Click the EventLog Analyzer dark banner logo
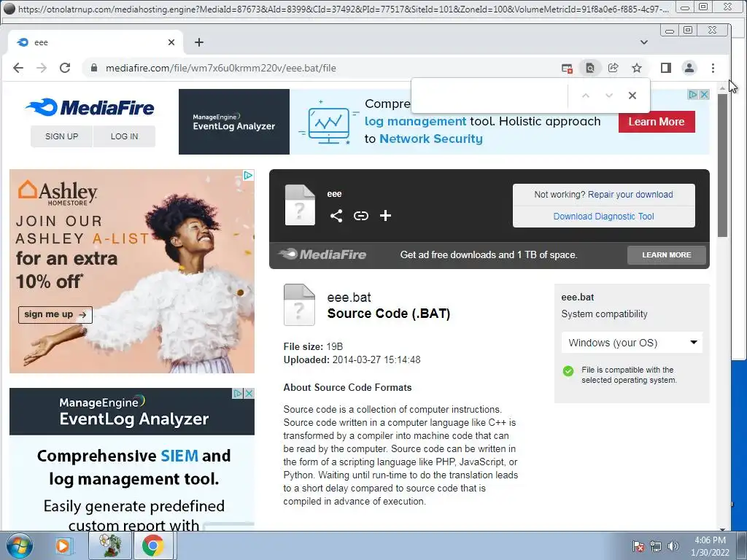Image resolution: width=747 pixels, height=560 pixels. (x=234, y=122)
